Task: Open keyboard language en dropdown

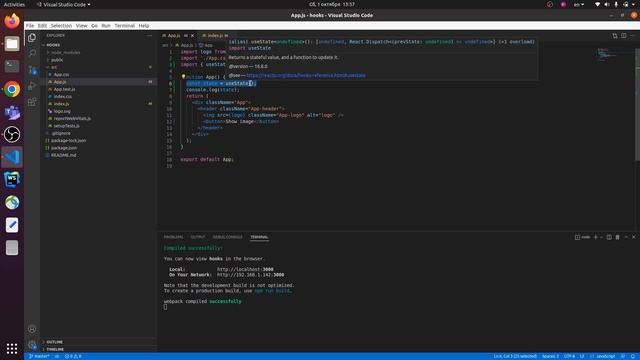Action: point(579,4)
